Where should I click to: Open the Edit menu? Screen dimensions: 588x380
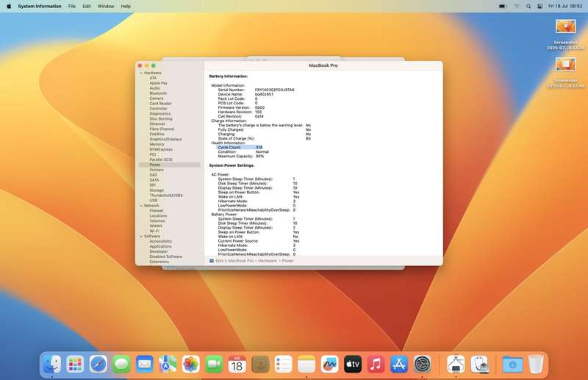87,6
